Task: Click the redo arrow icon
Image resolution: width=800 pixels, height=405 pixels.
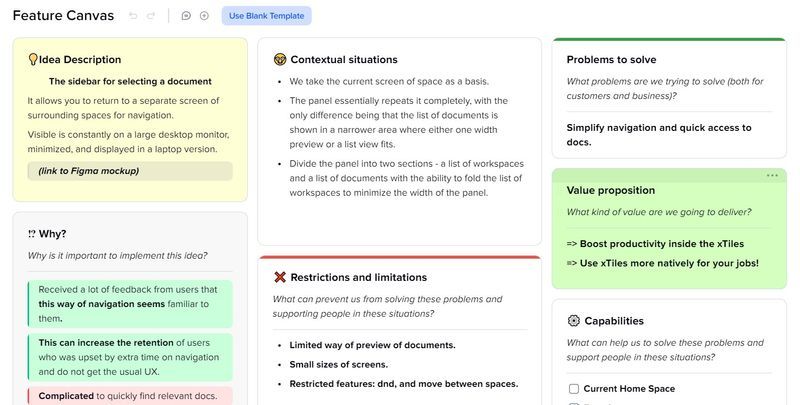Action: click(151, 16)
